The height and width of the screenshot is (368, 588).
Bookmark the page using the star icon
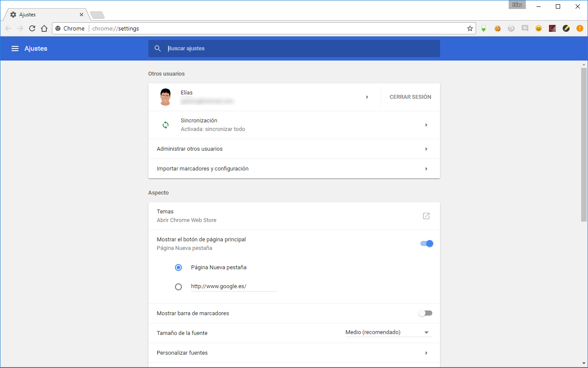tap(470, 28)
